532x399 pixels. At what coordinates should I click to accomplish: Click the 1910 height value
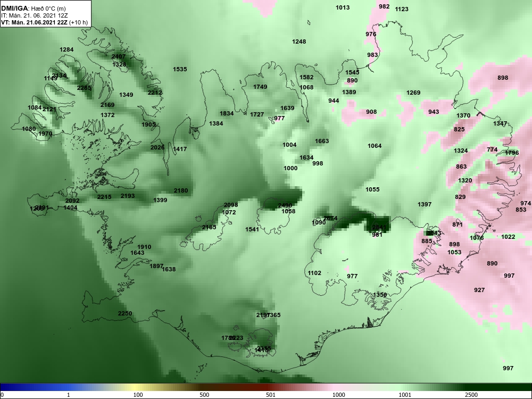click(x=144, y=247)
